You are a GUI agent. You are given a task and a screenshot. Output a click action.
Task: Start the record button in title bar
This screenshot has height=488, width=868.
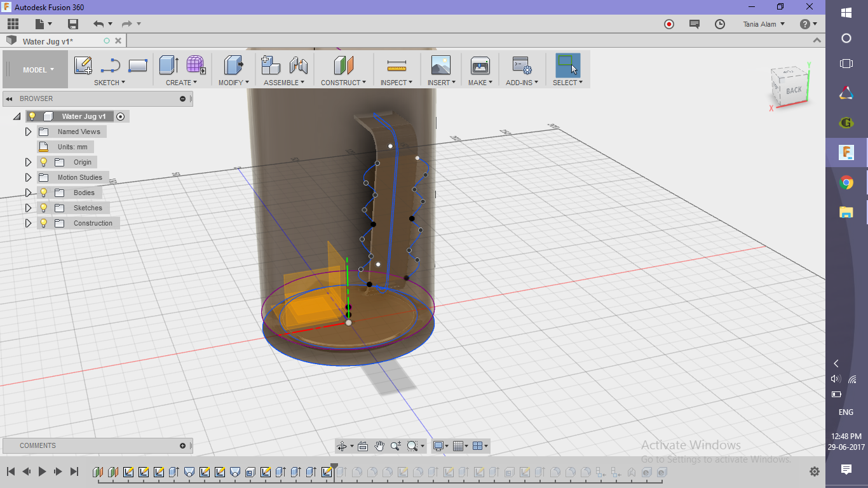tap(668, 24)
